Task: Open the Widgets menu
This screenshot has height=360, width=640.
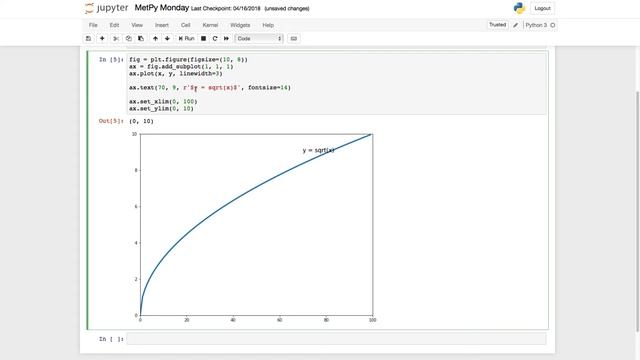Action: (x=240, y=25)
